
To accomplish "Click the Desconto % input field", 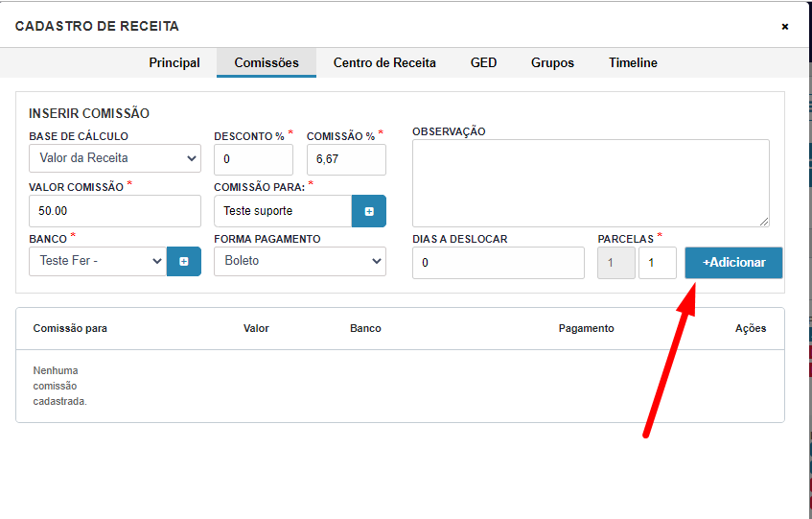I will click(x=254, y=159).
